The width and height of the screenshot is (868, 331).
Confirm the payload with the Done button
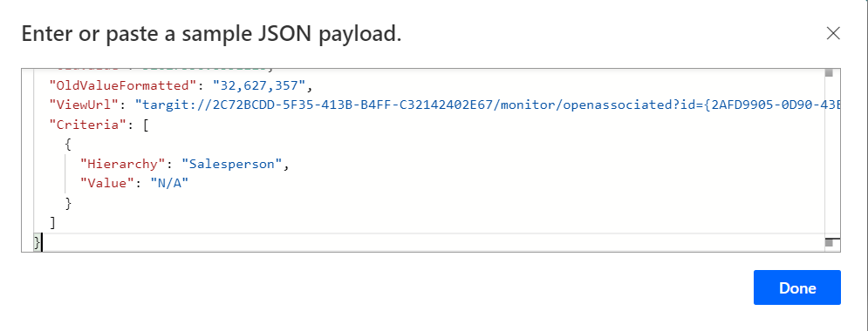coord(797,287)
